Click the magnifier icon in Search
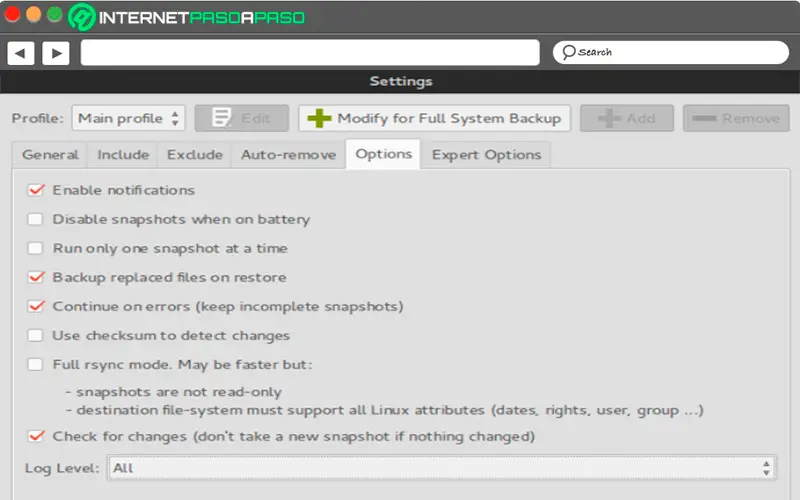The image size is (800, 500). (568, 52)
